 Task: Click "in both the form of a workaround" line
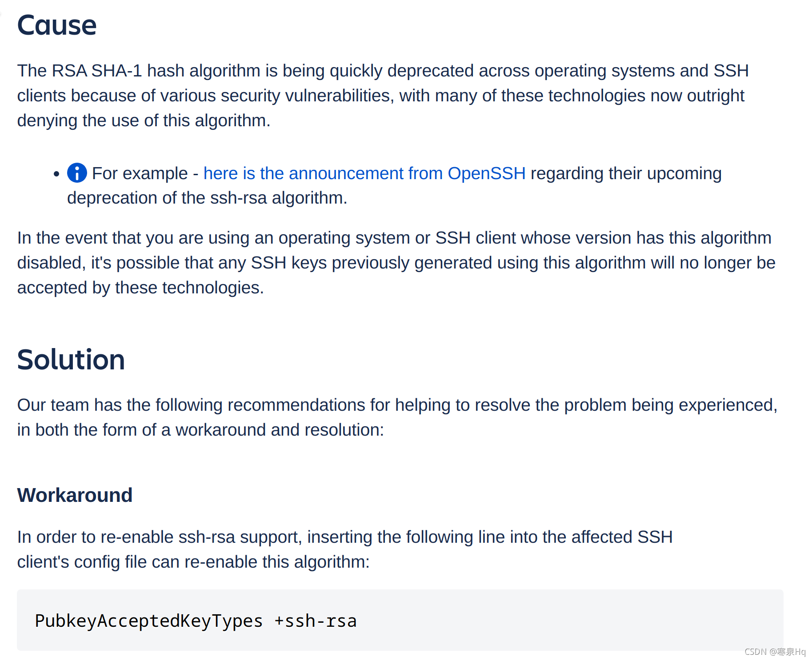(200, 430)
